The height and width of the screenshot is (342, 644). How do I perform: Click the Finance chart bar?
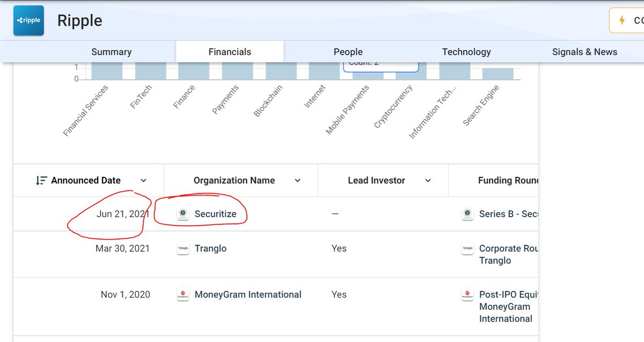[194, 71]
